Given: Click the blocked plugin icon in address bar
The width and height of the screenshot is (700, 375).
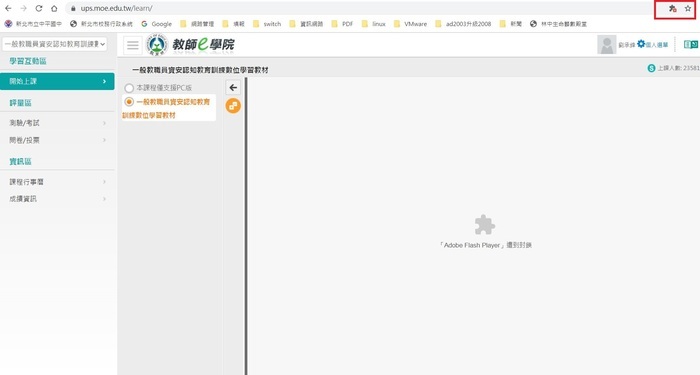Looking at the screenshot, I should (672, 8).
